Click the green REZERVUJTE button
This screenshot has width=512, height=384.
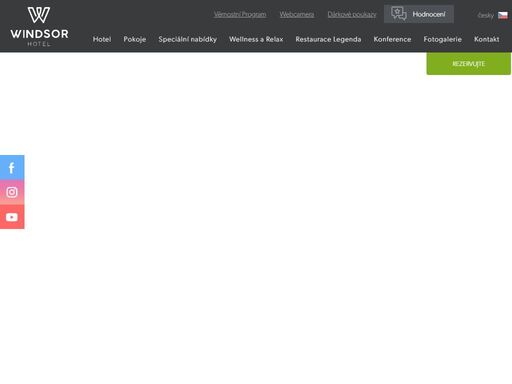(468, 63)
